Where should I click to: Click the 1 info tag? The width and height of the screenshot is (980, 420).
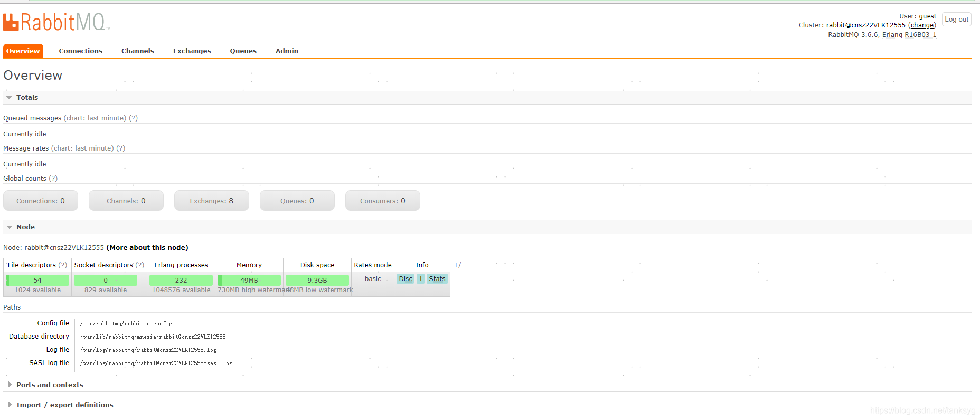coord(420,279)
